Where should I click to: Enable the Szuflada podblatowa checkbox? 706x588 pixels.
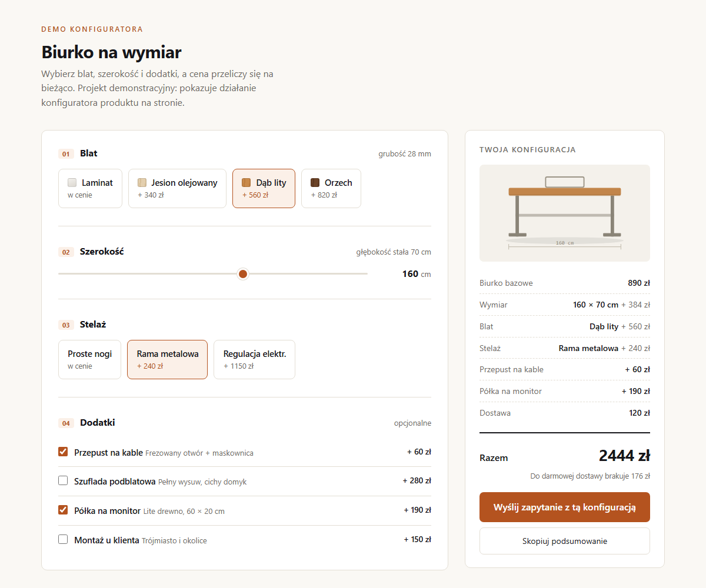[63, 480]
